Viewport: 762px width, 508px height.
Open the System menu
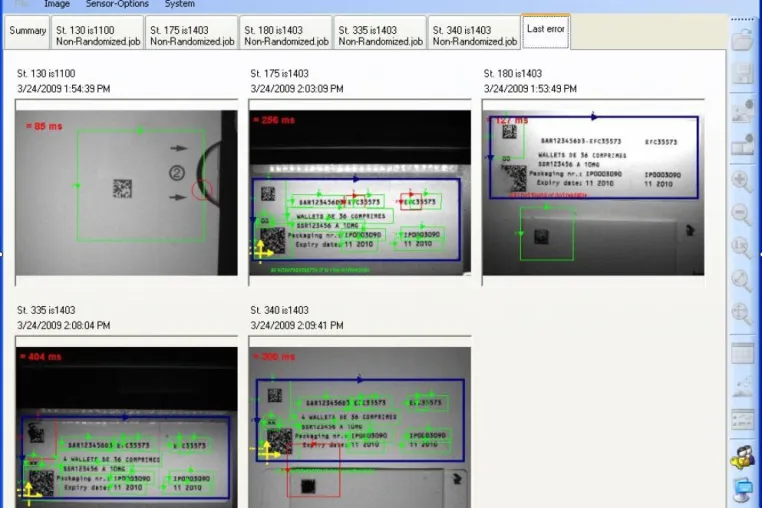click(x=179, y=4)
